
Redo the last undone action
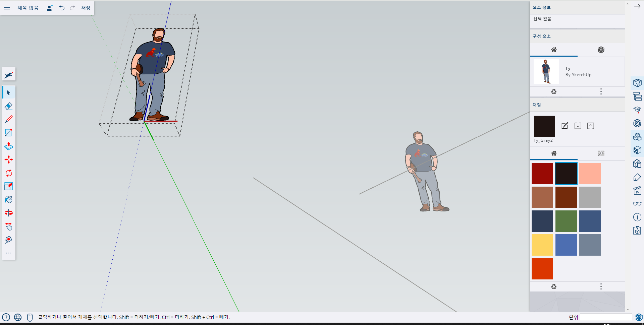pos(72,8)
